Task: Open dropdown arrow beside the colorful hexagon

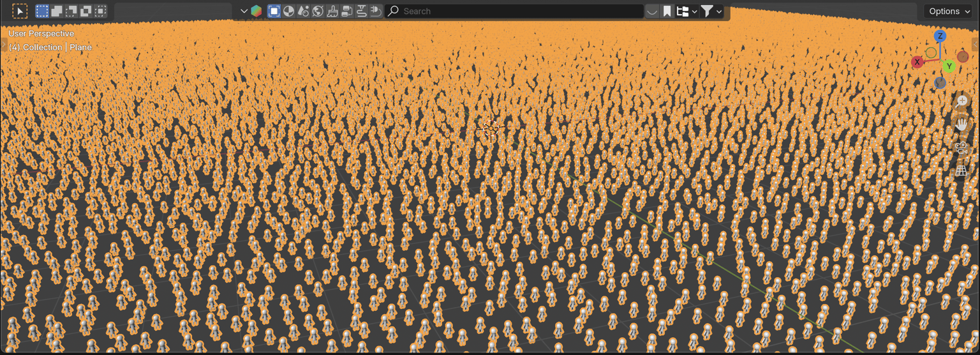Action: [244, 11]
